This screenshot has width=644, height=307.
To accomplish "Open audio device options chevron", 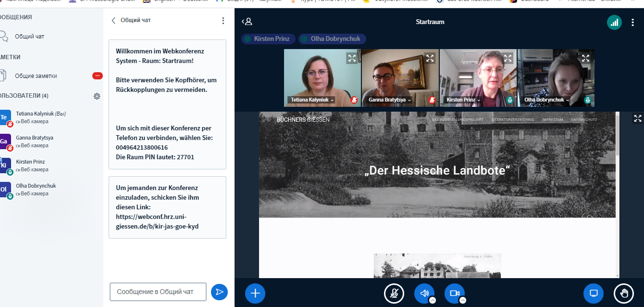I will (x=432, y=300).
